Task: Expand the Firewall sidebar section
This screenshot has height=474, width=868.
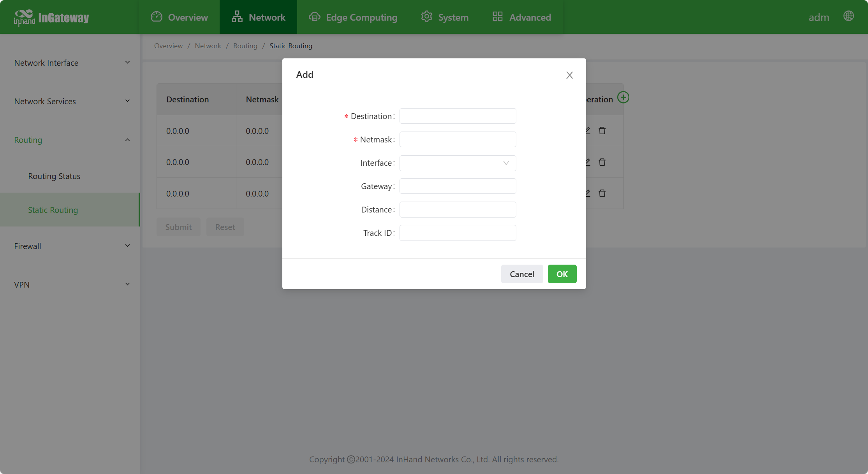Action: coord(72,246)
